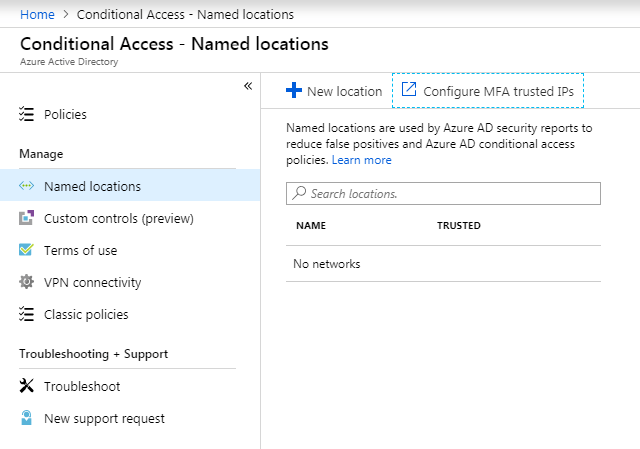Click the Terms of use checklist icon
This screenshot has width=640, height=449.
coord(27,250)
